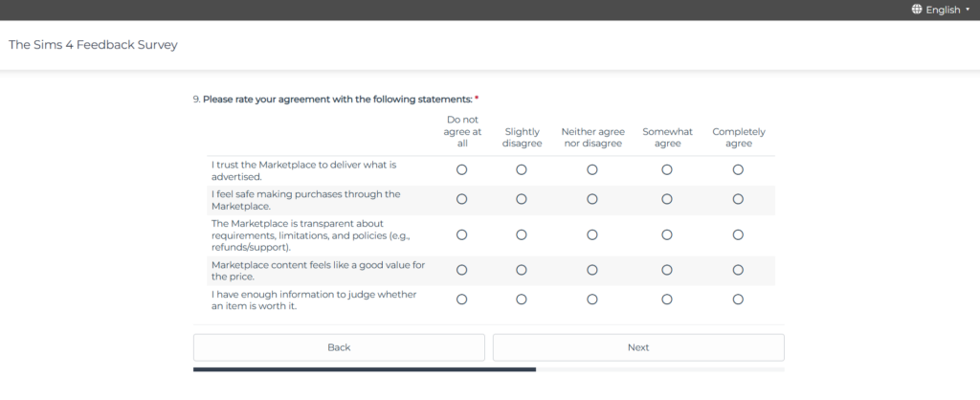Click 'Neither agree nor disagree' column header
The height and width of the screenshot is (400, 980).
592,138
